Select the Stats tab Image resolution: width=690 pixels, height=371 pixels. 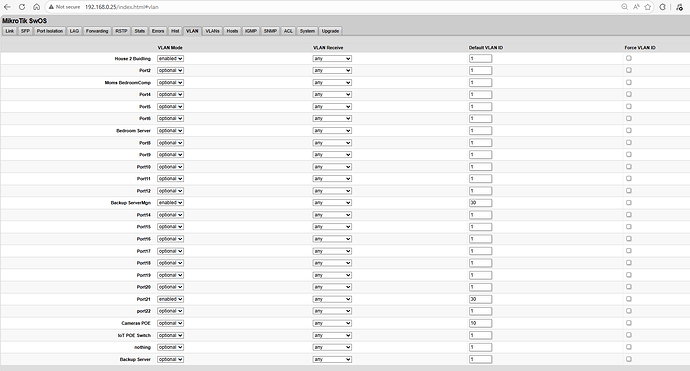139,31
